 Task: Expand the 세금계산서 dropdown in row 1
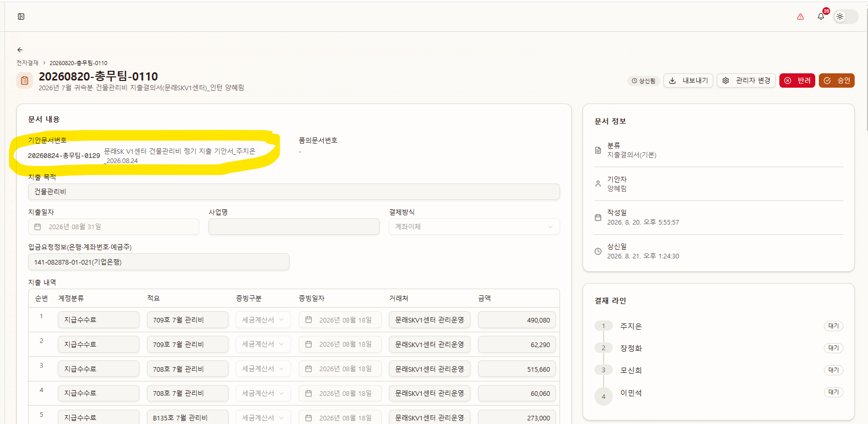263,320
